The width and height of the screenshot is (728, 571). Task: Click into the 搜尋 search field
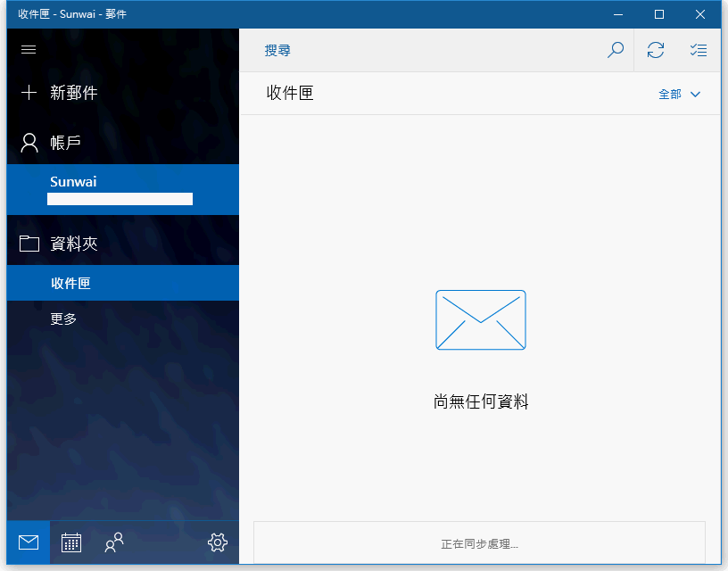tap(423, 50)
